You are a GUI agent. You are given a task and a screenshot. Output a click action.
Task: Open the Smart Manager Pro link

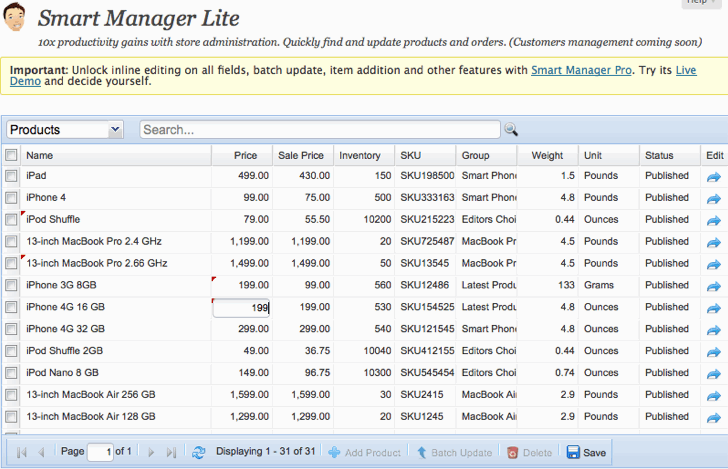(581, 70)
